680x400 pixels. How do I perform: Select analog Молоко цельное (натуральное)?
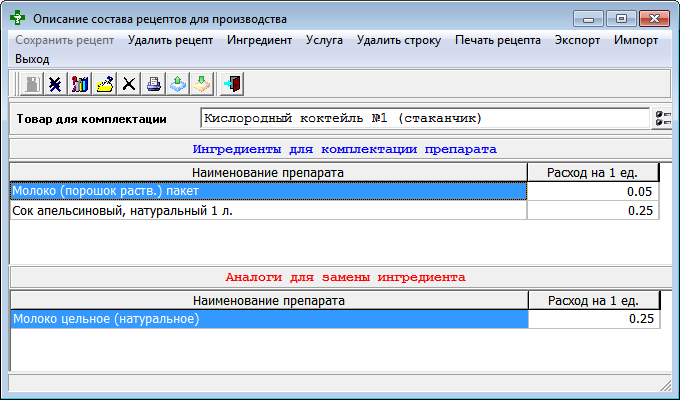(269, 319)
